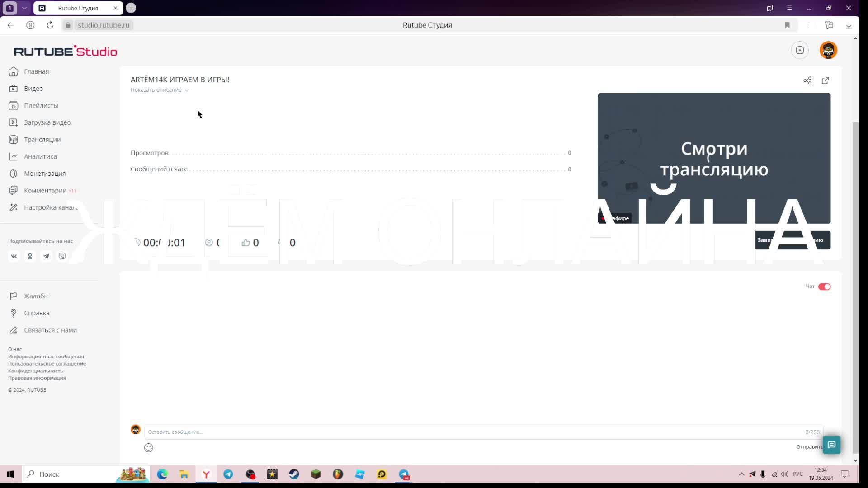
Task: Open File Explorer from the taskbar
Action: click(x=184, y=474)
